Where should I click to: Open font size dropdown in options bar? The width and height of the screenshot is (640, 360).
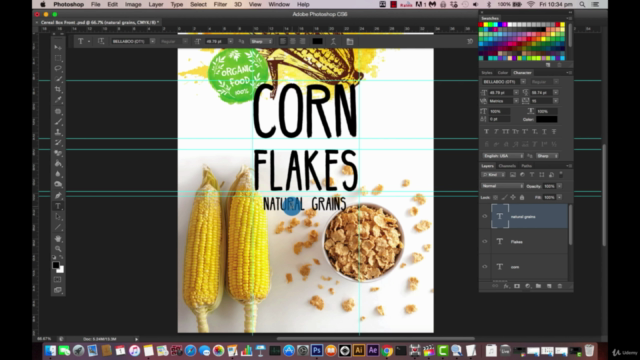(x=231, y=41)
